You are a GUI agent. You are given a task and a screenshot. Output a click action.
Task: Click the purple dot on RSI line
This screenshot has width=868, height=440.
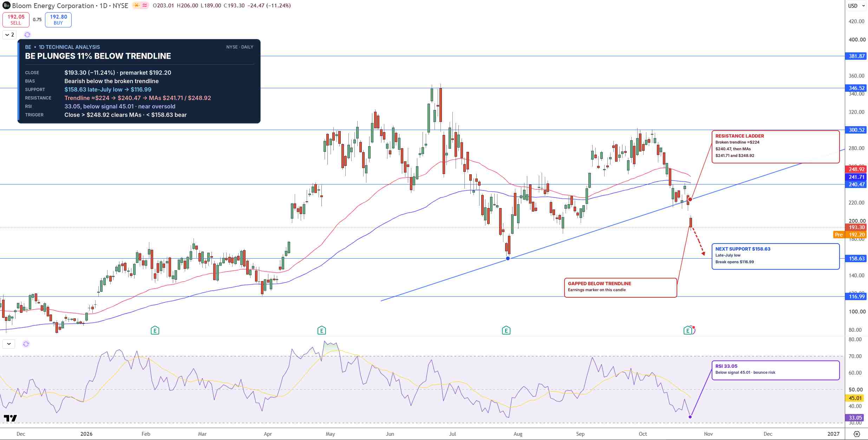pyautogui.click(x=690, y=417)
